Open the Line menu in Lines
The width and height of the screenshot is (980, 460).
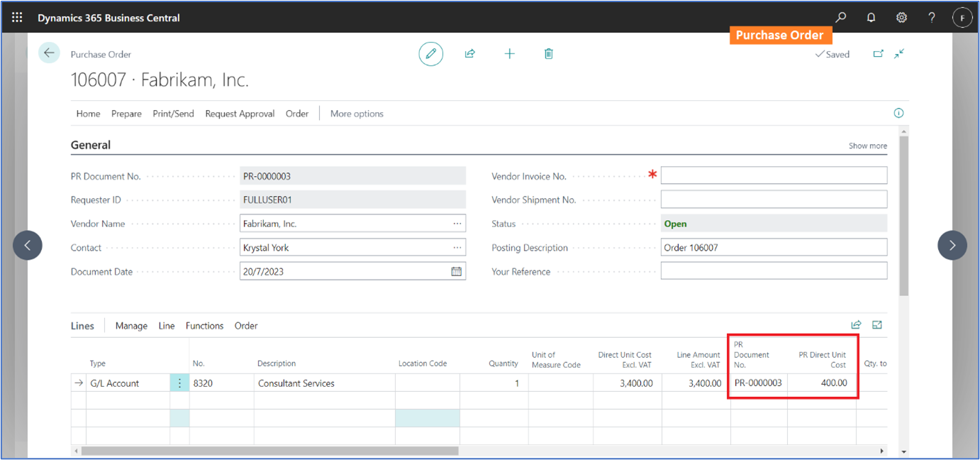tap(167, 326)
